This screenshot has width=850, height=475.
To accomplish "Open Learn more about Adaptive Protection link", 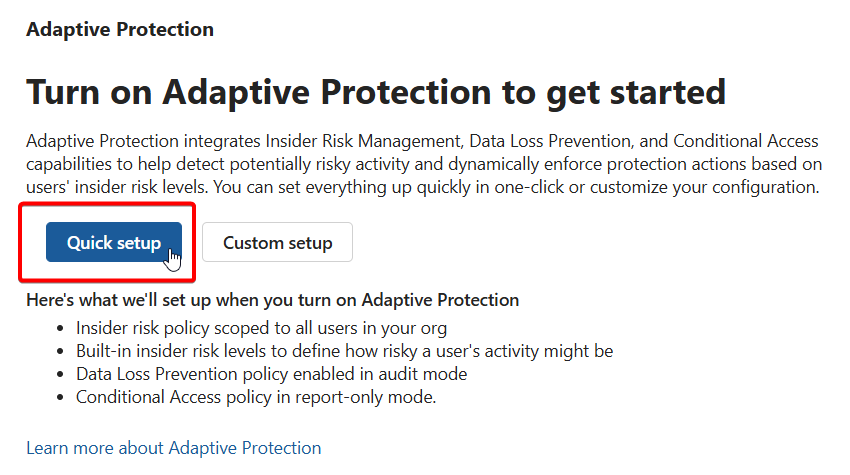I will [174, 447].
